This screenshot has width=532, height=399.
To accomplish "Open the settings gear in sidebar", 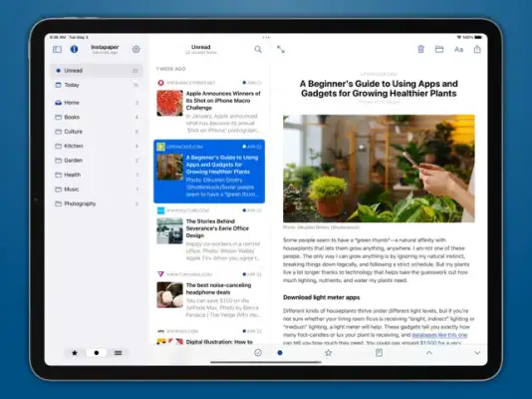I will tap(136, 49).
